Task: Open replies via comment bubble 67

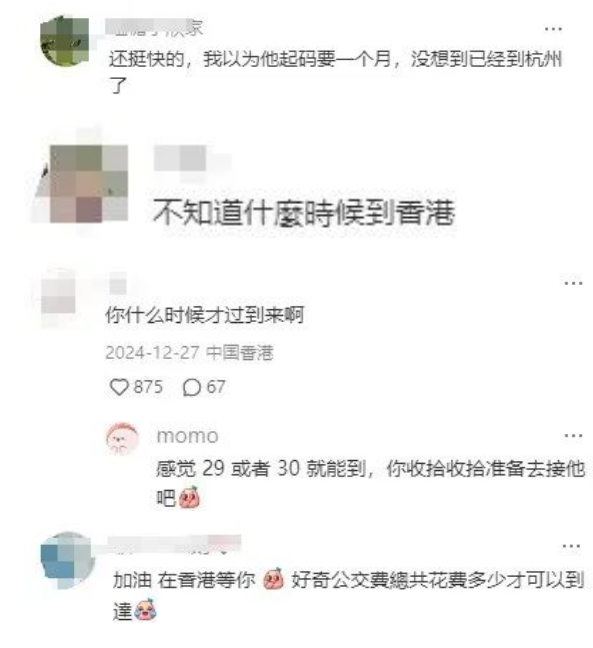Action: click(192, 388)
